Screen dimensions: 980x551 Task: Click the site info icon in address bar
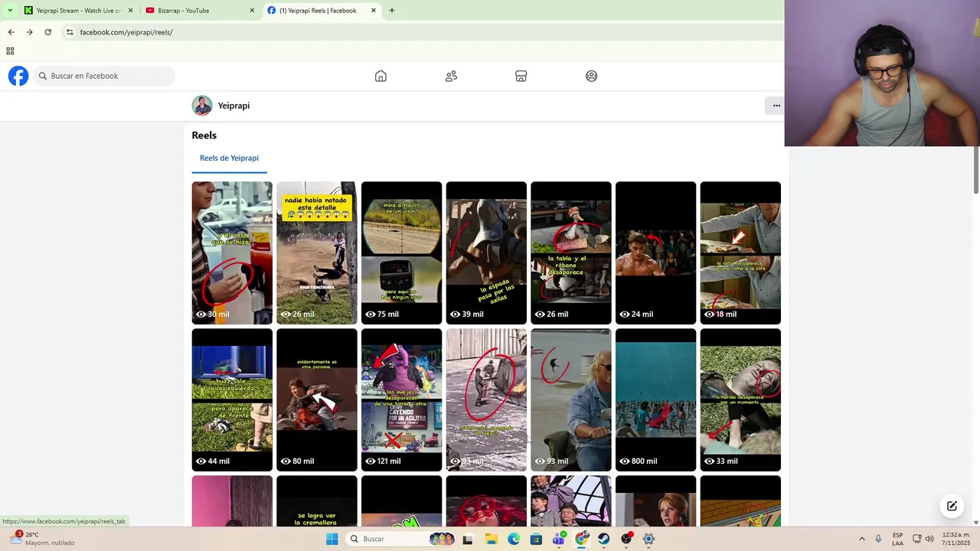70,32
